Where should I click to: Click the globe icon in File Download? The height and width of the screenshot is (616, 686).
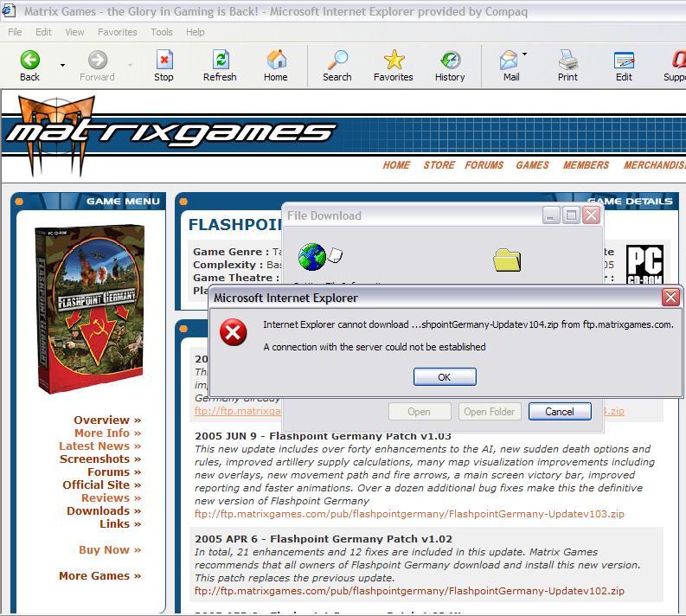point(312,257)
